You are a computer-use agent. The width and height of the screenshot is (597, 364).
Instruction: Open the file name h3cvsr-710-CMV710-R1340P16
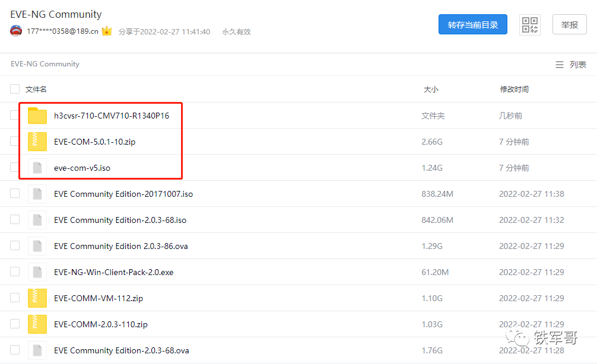click(112, 116)
